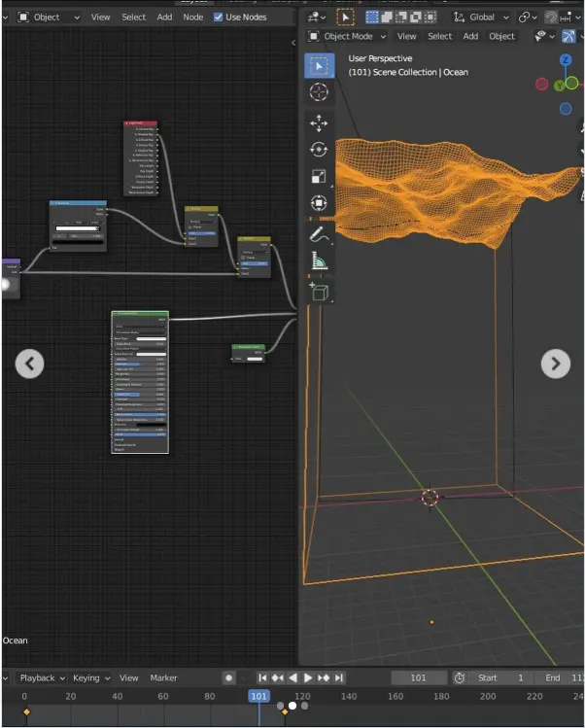Screen dimensions: 585x728
Task: Open the Object Mode dropdown
Action: [x=347, y=36]
